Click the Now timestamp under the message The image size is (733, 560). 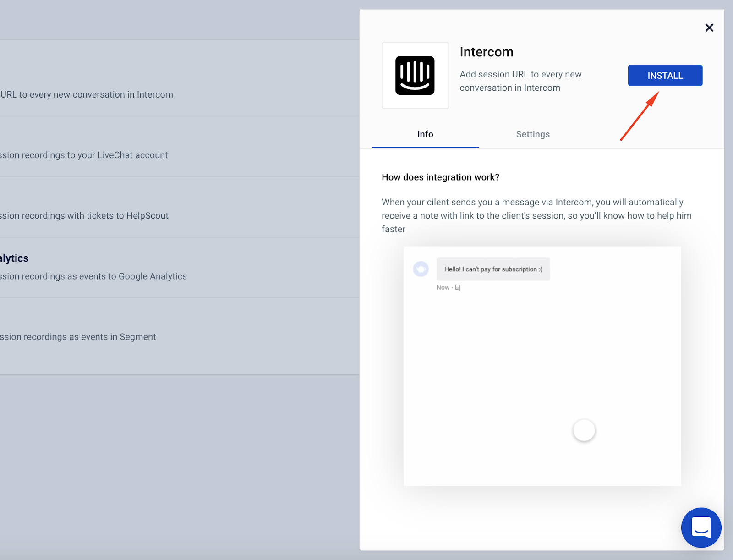[x=443, y=287]
